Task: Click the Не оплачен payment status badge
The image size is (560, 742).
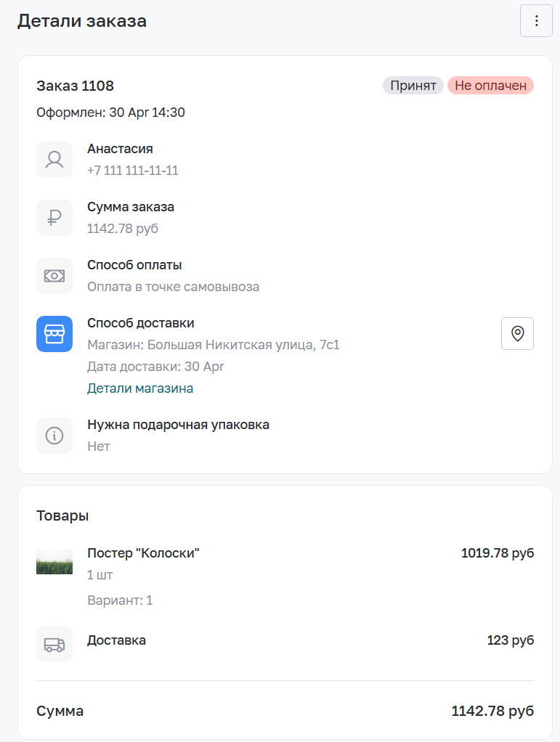Action: (490, 86)
